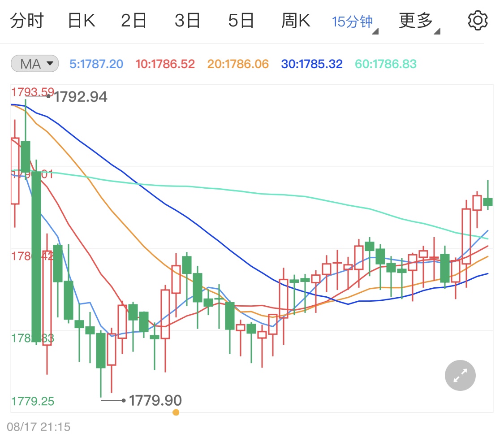Click the 08/17 21:15 timestamp
The image size is (504, 442).
39,427
